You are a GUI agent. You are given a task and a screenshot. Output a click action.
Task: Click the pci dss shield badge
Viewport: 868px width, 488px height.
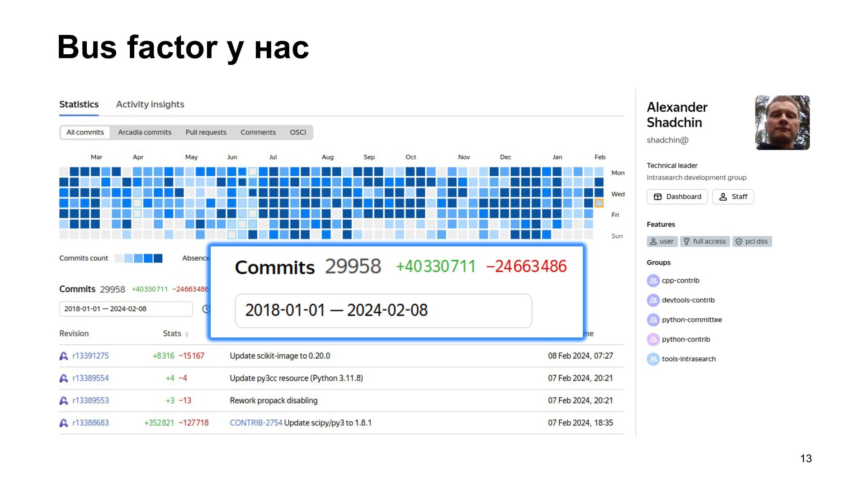click(x=752, y=242)
